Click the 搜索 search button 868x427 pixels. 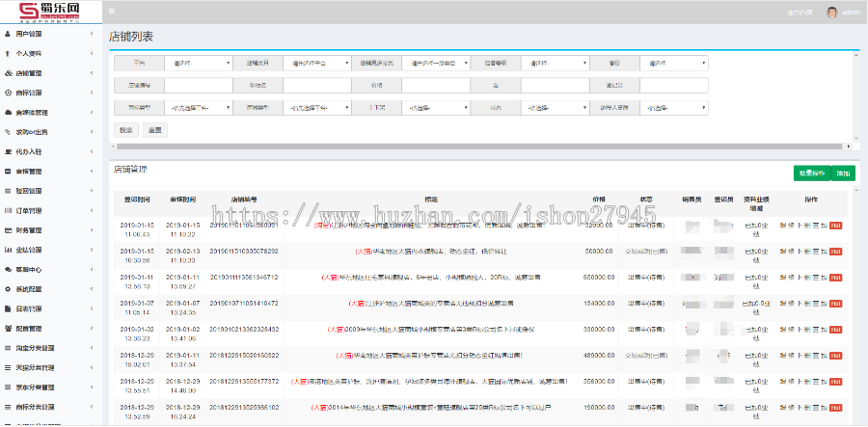click(x=126, y=130)
